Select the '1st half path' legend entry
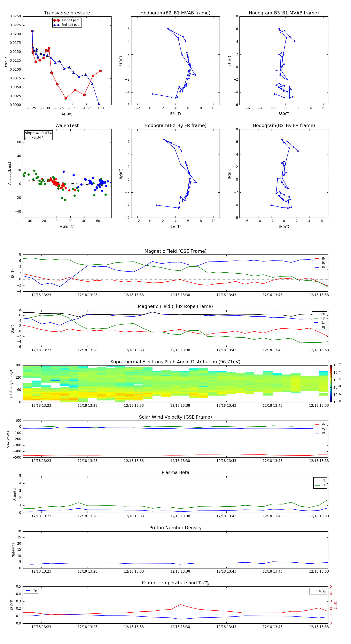This screenshot has width=351, height=644. 67,20
